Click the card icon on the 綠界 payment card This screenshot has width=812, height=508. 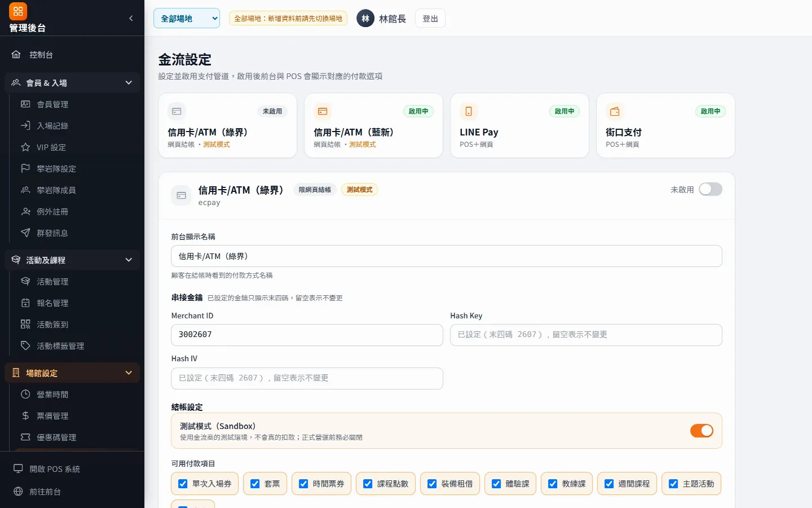tap(176, 111)
